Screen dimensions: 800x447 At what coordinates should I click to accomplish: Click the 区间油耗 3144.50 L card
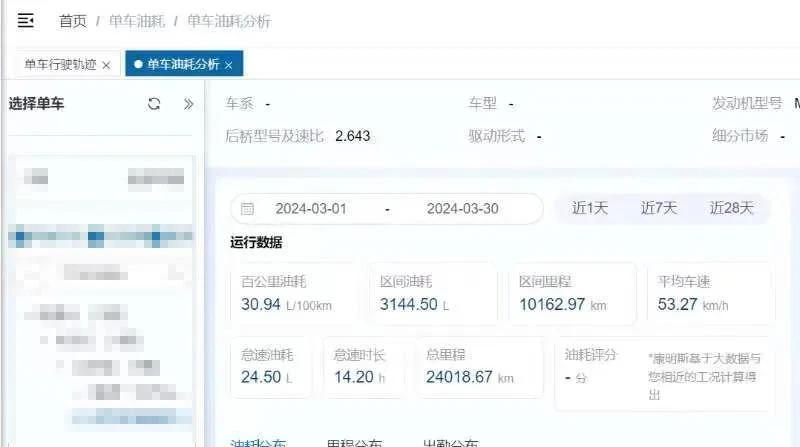[433, 293]
